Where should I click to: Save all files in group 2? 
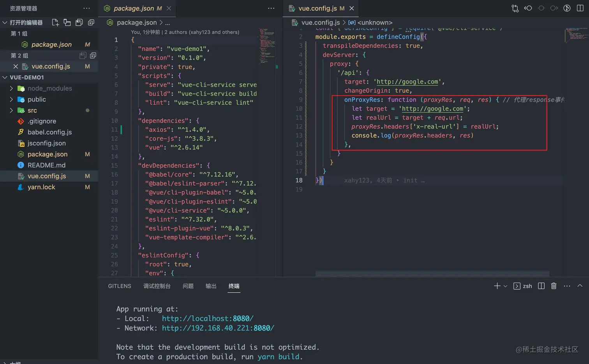point(83,56)
